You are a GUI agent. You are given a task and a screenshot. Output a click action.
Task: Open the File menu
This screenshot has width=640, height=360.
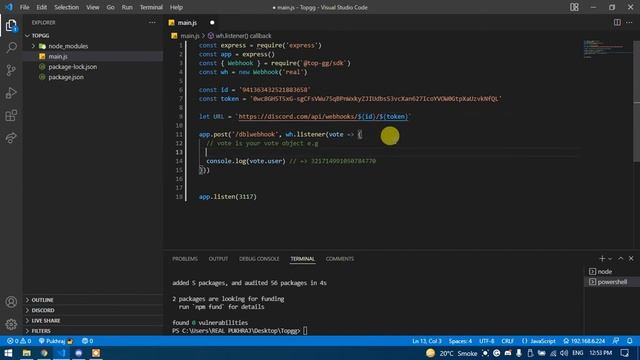[24, 7]
